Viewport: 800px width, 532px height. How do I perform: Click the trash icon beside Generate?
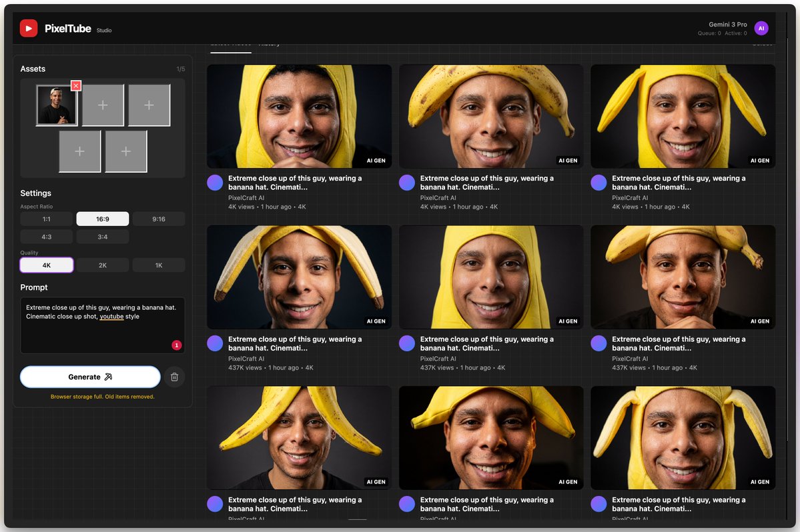[175, 377]
